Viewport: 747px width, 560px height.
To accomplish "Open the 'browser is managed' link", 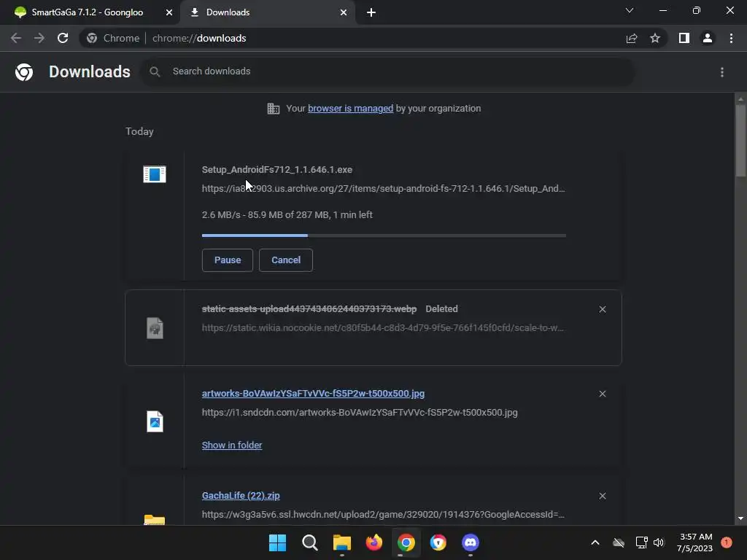I will point(351,109).
